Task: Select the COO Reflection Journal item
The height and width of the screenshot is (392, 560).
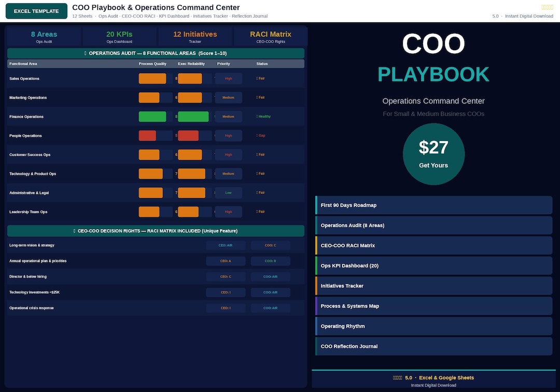Action: (433, 346)
